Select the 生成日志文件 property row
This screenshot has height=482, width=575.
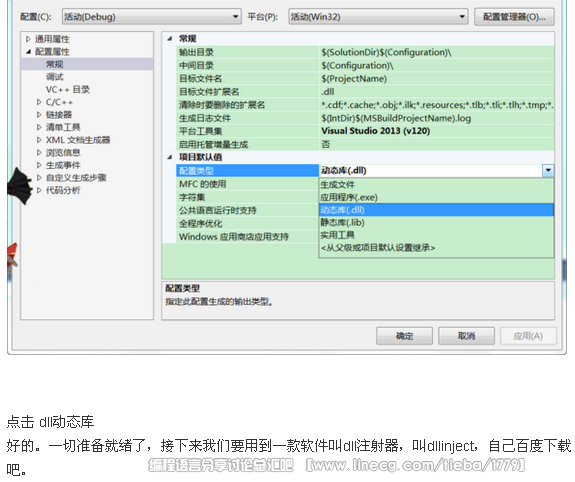[365, 118]
